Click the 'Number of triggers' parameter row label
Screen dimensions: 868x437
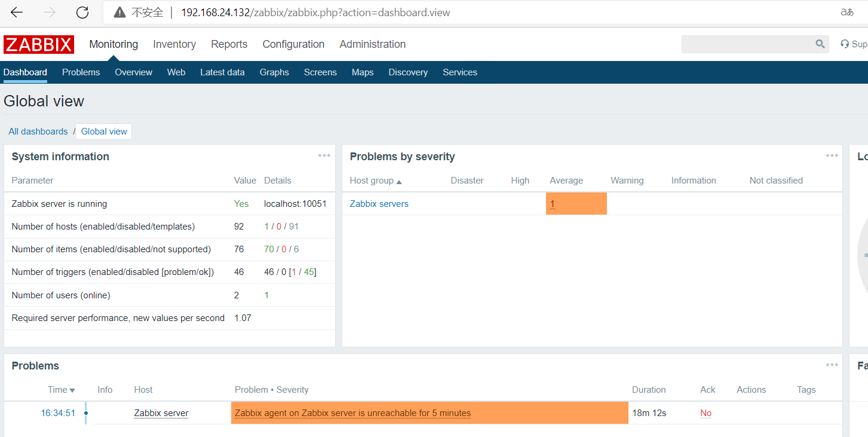113,272
